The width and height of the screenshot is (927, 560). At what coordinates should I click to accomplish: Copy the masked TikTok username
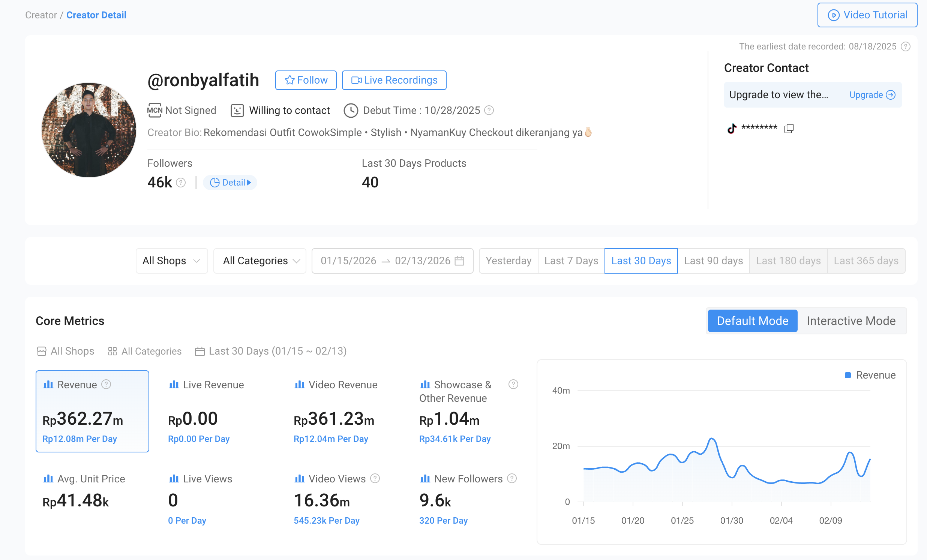click(789, 128)
